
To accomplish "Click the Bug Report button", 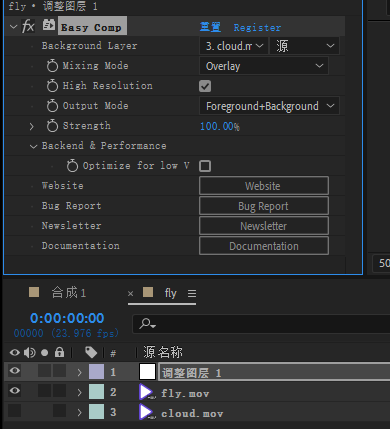I will [264, 206].
